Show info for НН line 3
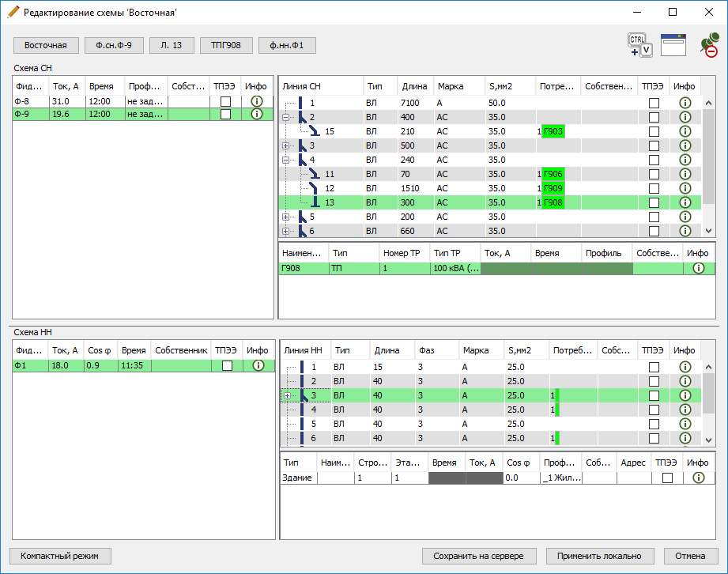Viewport: 728px width, 574px height. click(685, 395)
